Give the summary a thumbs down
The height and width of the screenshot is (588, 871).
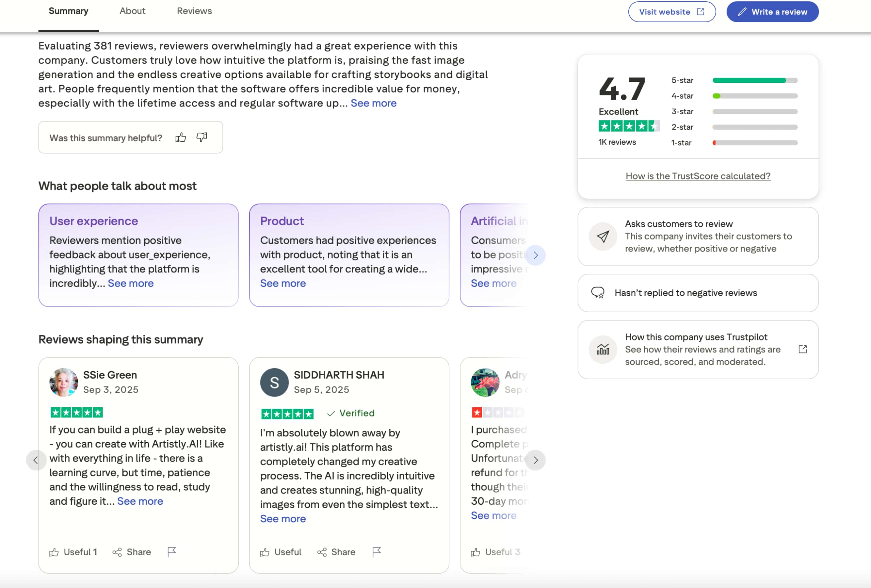tap(202, 138)
